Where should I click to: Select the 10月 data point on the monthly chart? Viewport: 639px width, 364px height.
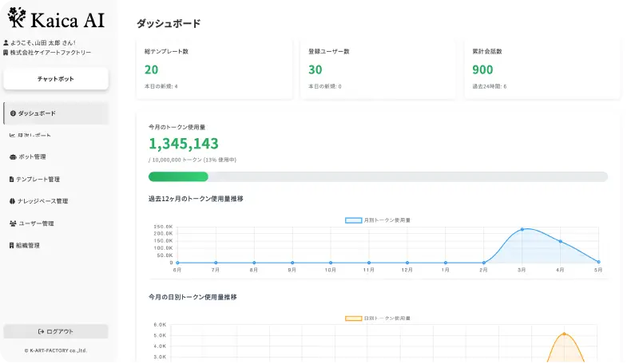[331, 263]
